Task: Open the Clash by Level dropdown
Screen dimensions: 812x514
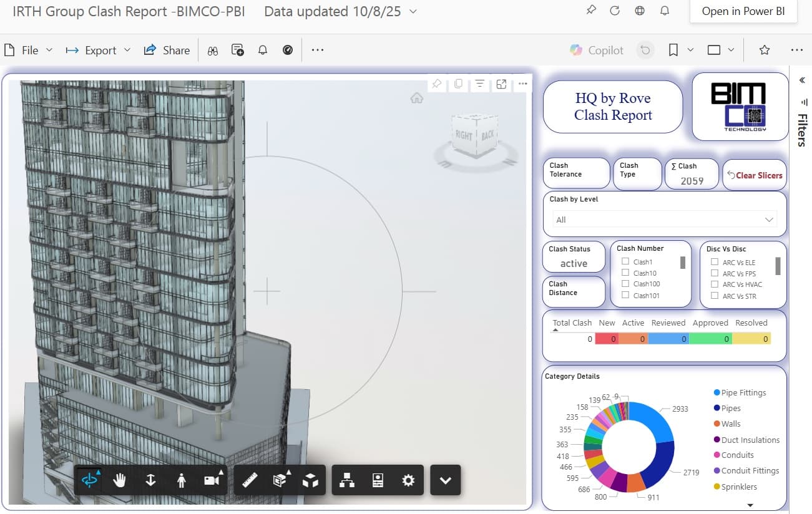Action: pyautogui.click(x=665, y=220)
